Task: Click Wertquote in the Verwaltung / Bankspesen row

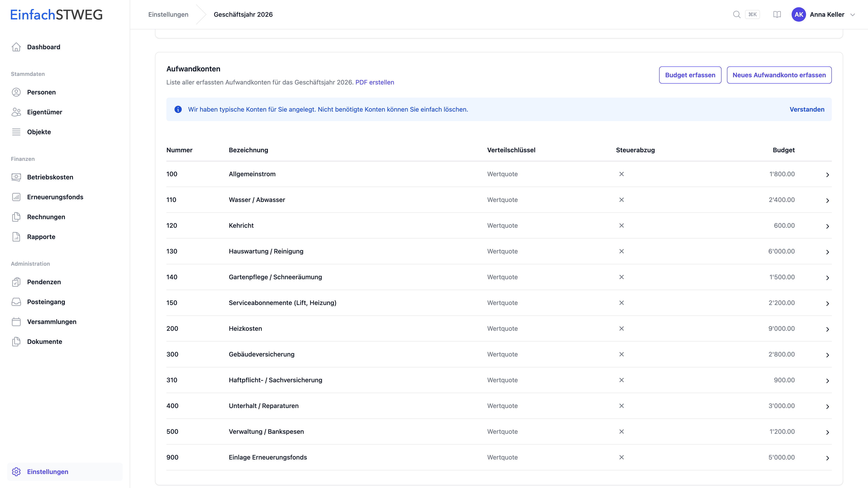Action: 502,432
